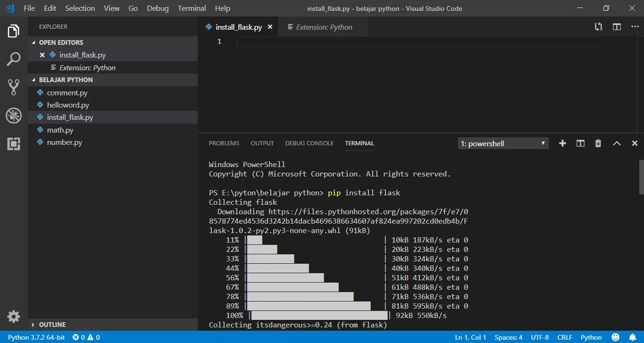This screenshot has width=644, height=343.
Task: Open the Manage gear menu
Action: point(14,316)
